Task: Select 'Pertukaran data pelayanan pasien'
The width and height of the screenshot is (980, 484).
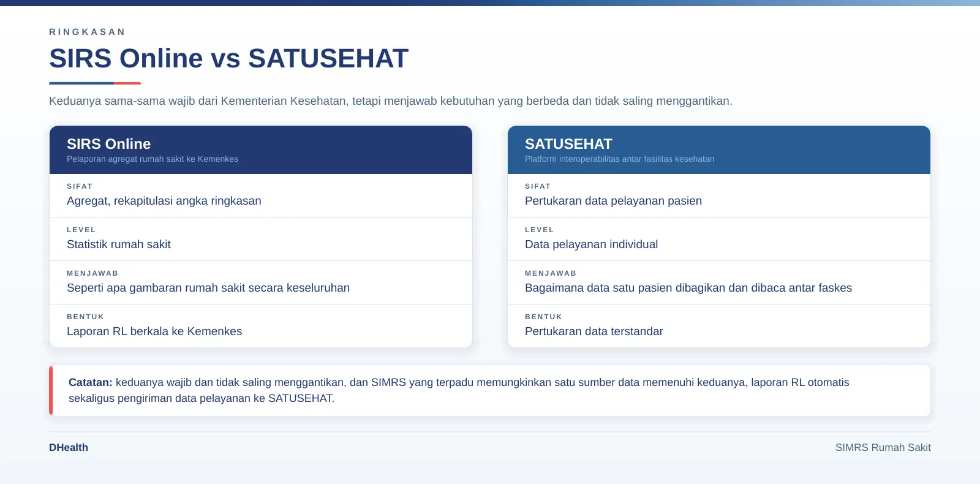Action: [x=613, y=201]
